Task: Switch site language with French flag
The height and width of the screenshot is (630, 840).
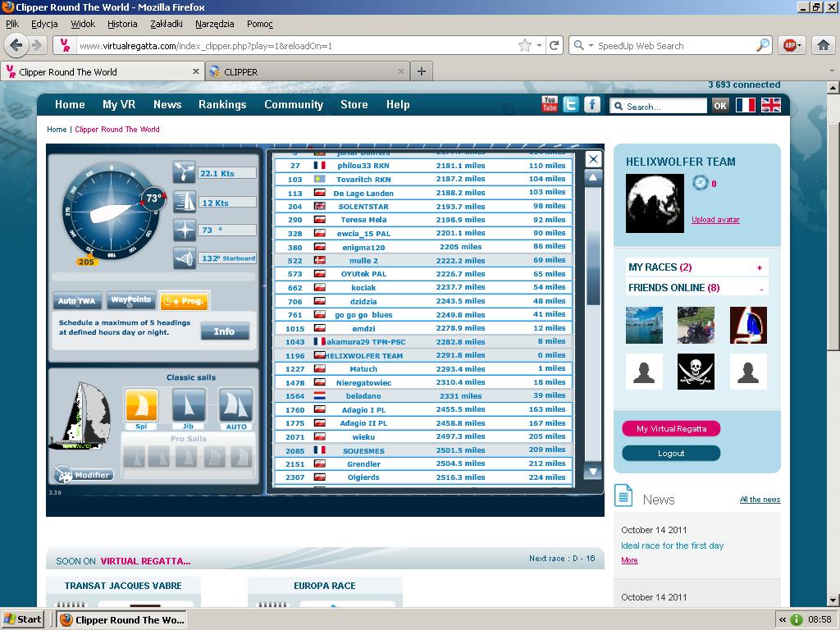Action: pos(745,105)
